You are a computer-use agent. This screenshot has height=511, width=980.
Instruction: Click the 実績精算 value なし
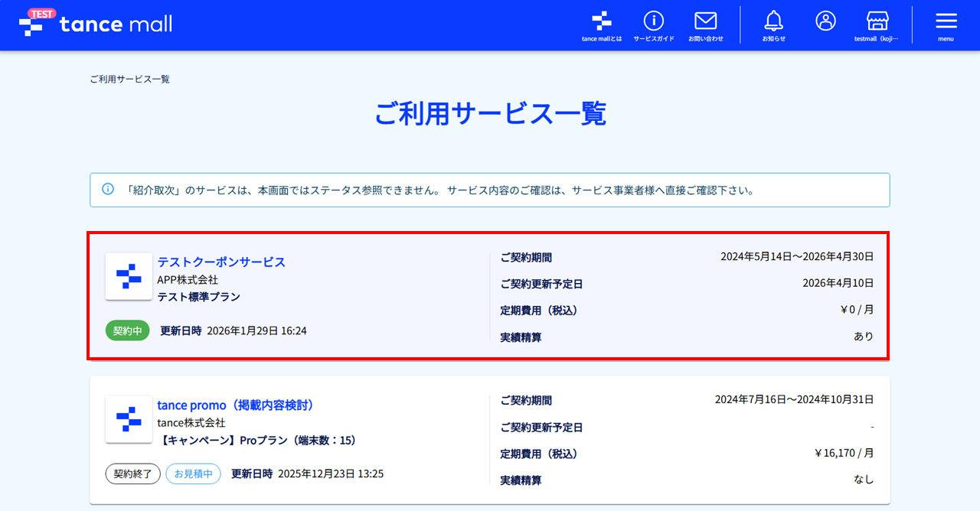[864, 480]
